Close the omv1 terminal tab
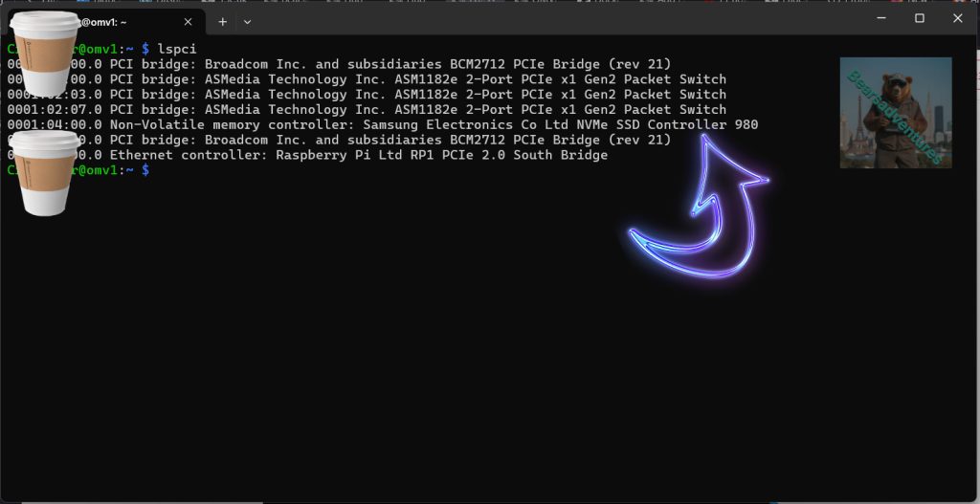980x504 pixels. [188, 21]
